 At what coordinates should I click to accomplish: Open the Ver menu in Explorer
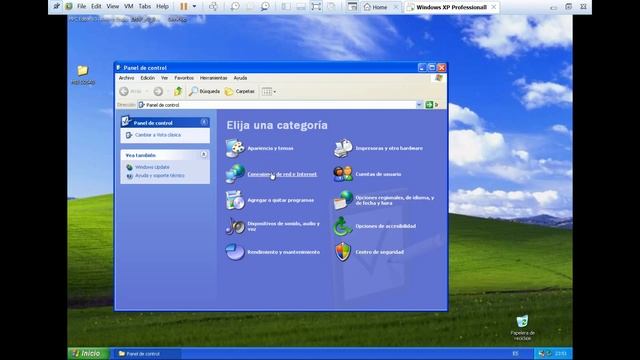tap(164, 78)
